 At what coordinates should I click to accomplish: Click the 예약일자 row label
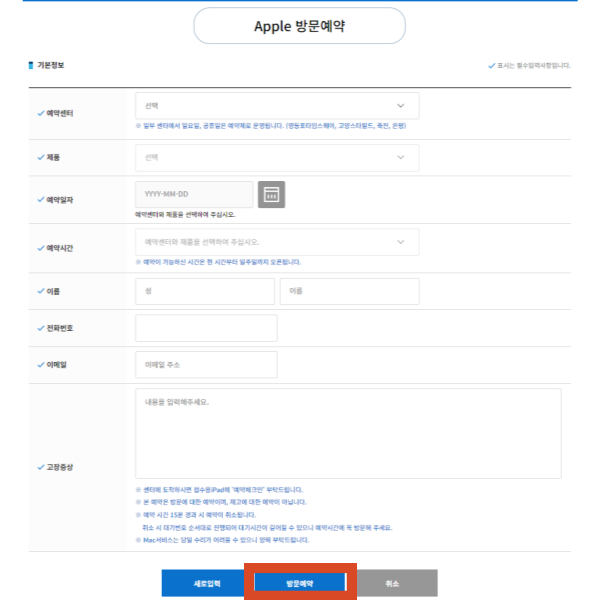coord(59,200)
